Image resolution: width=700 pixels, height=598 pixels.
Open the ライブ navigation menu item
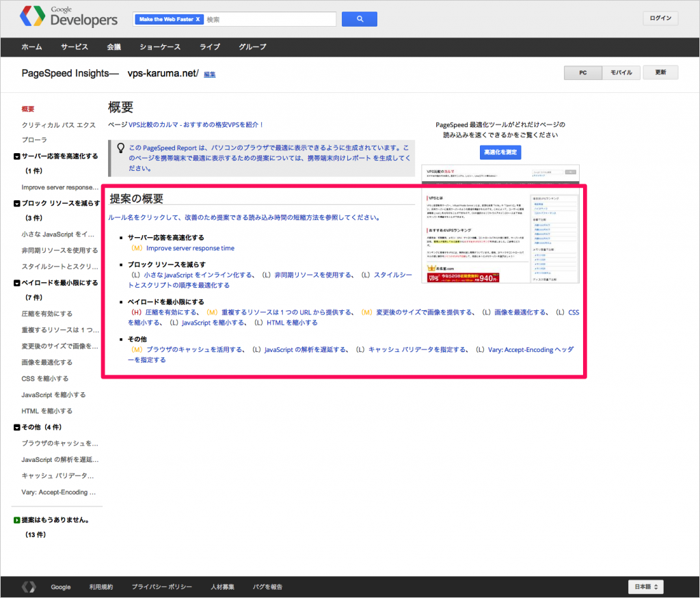point(210,47)
